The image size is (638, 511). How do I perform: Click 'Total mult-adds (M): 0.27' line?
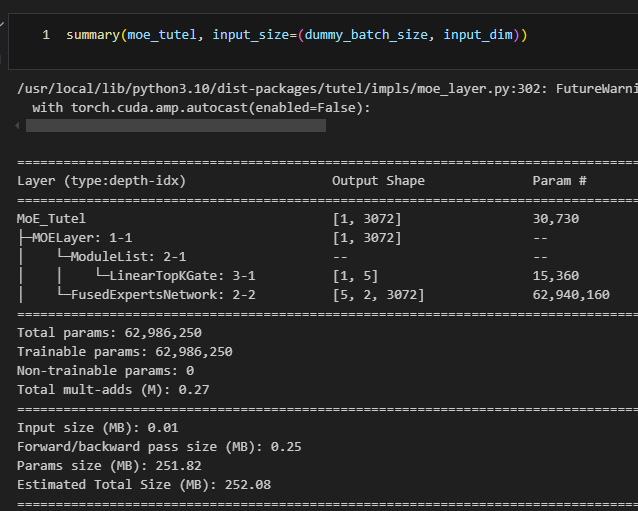pos(114,390)
